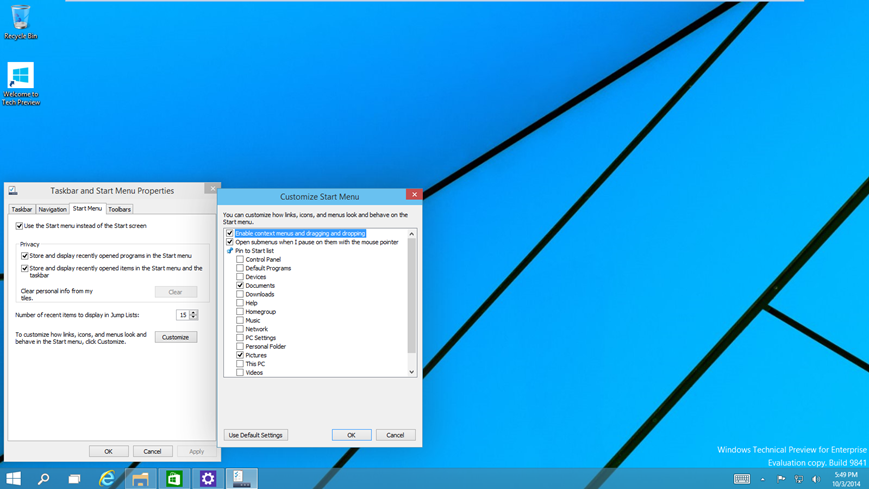869x489 pixels.
Task: Toggle Open submenus on pause checkbox
Action: coord(229,242)
